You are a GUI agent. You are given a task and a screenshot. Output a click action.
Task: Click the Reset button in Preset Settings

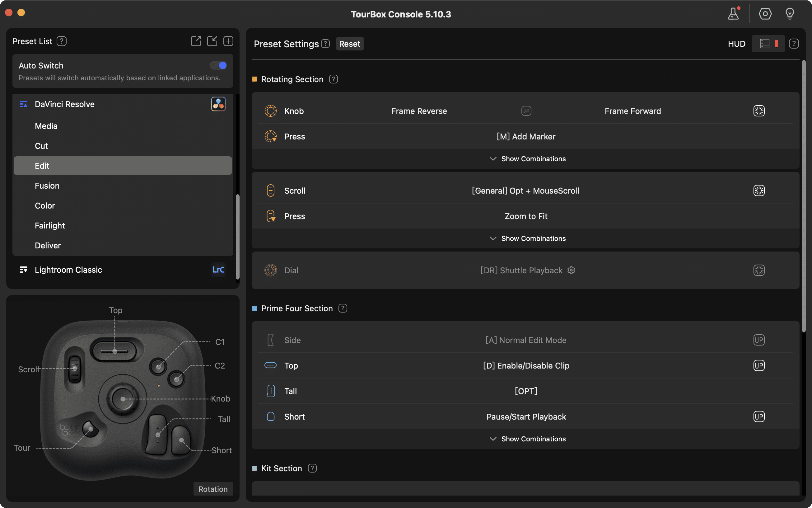(x=350, y=43)
